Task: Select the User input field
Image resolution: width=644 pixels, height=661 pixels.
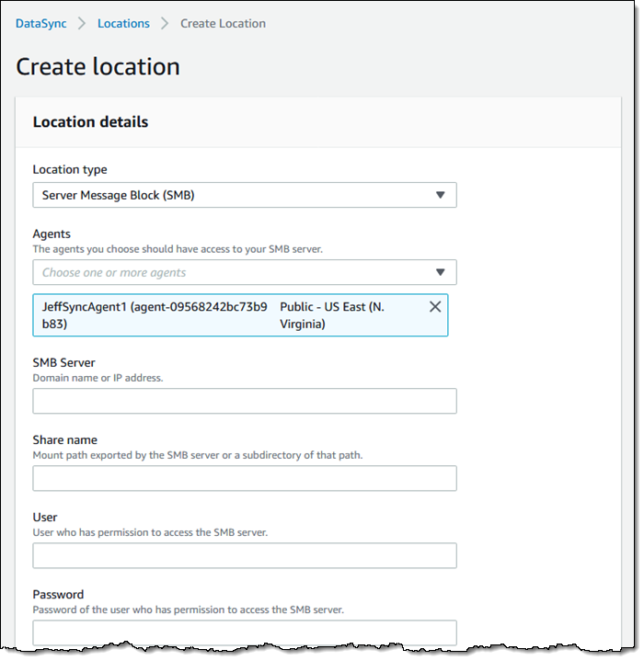Action: click(245, 555)
